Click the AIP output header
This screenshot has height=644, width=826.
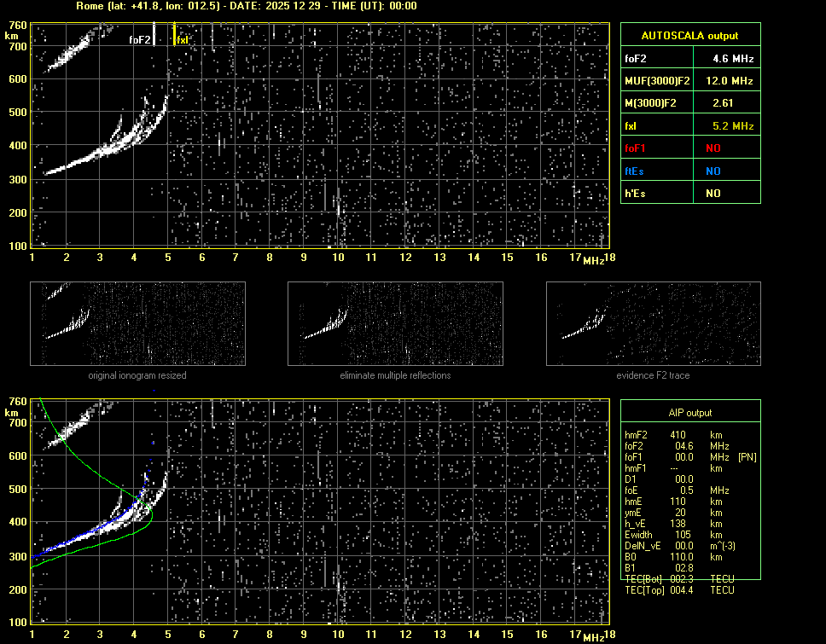(x=689, y=413)
